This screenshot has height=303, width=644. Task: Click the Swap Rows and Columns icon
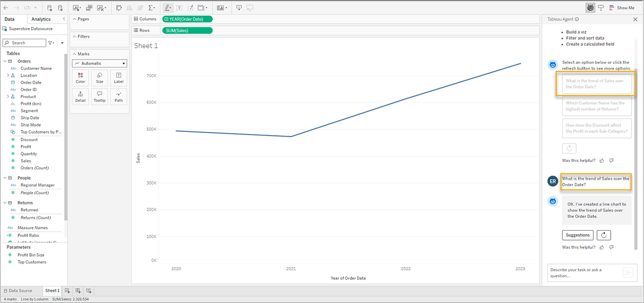click(x=119, y=8)
